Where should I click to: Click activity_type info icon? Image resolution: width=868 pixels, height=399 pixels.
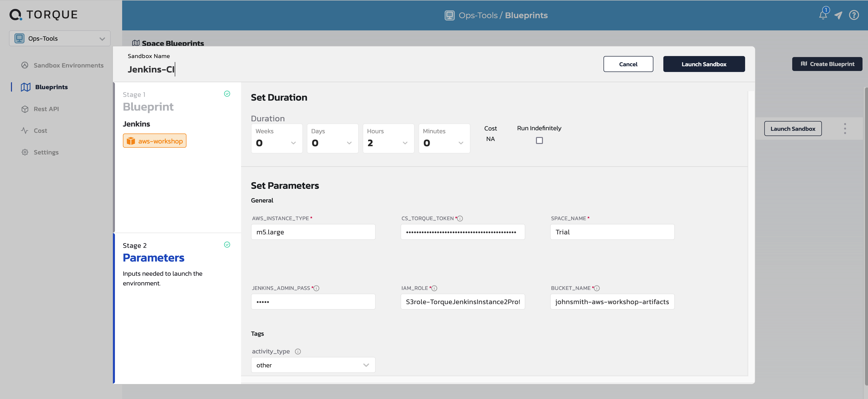point(298,351)
